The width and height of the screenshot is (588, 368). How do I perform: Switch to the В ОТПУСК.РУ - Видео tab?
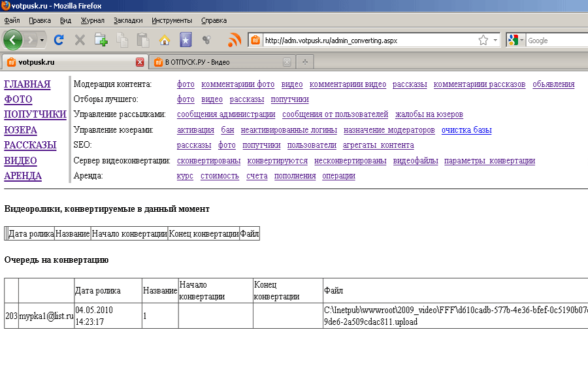[x=221, y=62]
